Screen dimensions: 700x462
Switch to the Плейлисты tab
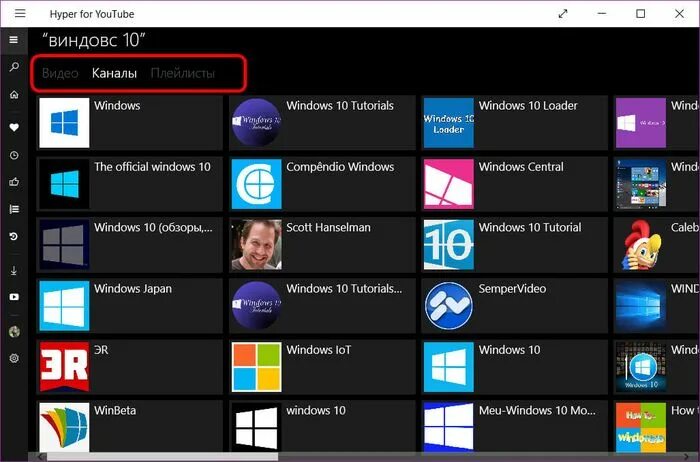(183, 73)
